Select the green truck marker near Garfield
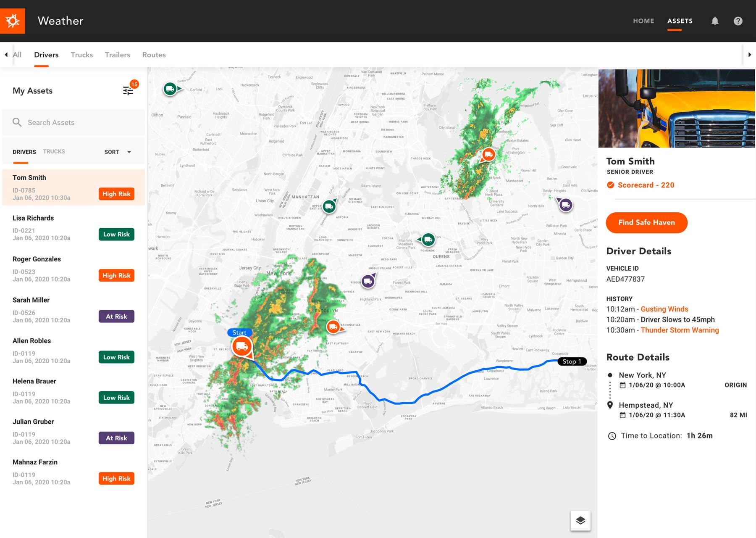The image size is (756, 538). pos(170,89)
